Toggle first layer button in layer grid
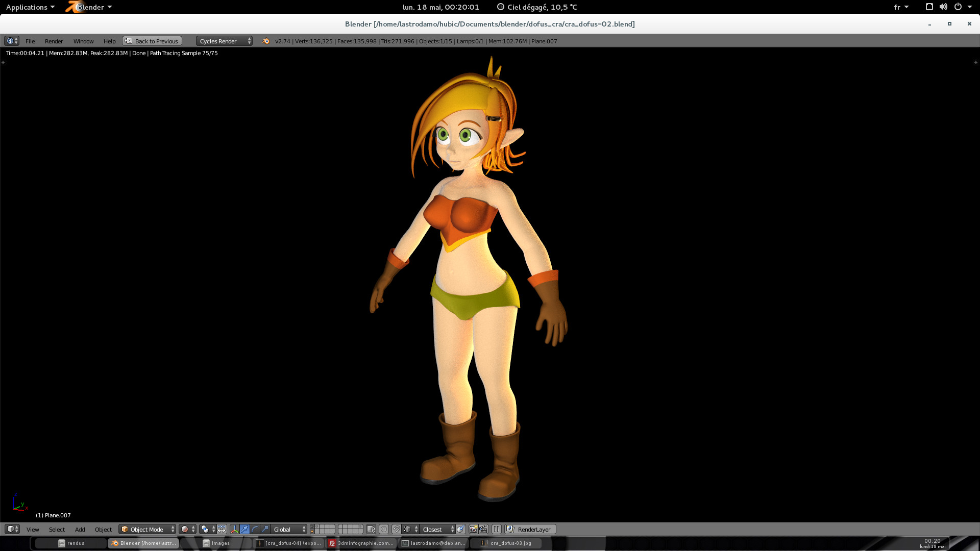The width and height of the screenshot is (980, 551). [x=312, y=527]
